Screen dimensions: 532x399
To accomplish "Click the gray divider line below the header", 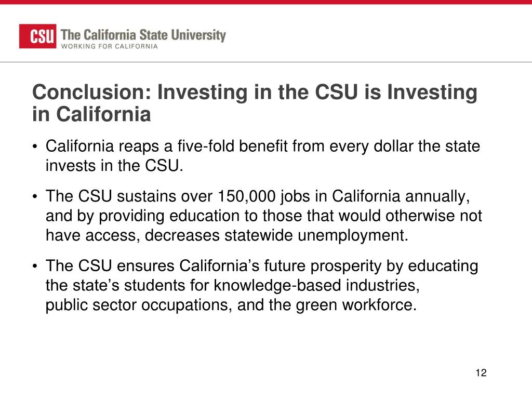I will coord(266,62).
